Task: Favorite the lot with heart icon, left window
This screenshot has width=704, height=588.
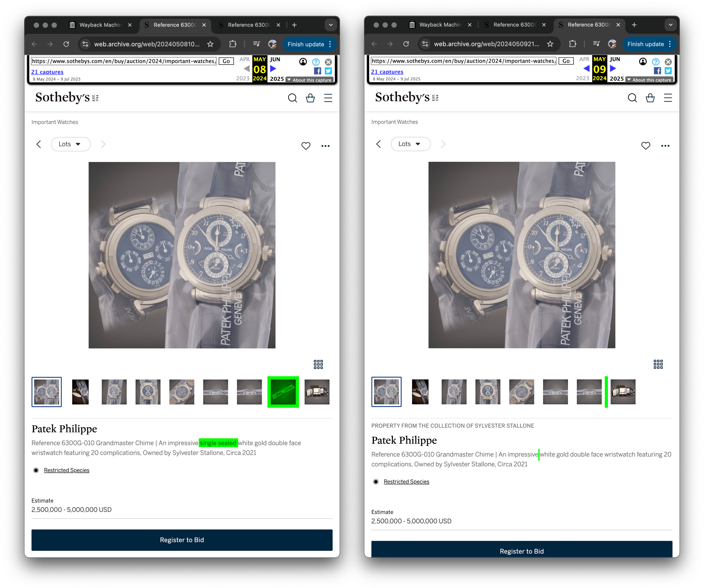Action: pos(306,146)
